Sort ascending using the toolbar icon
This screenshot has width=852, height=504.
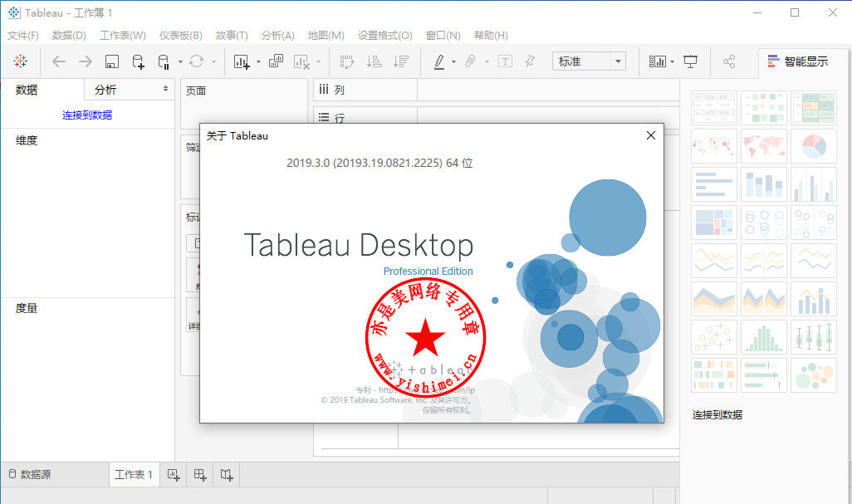point(374,61)
